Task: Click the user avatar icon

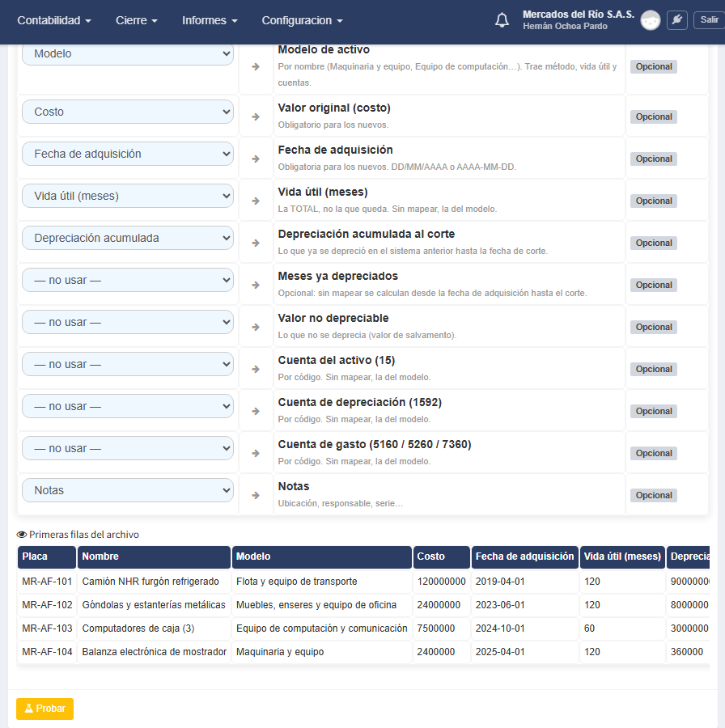Action: pos(651,20)
